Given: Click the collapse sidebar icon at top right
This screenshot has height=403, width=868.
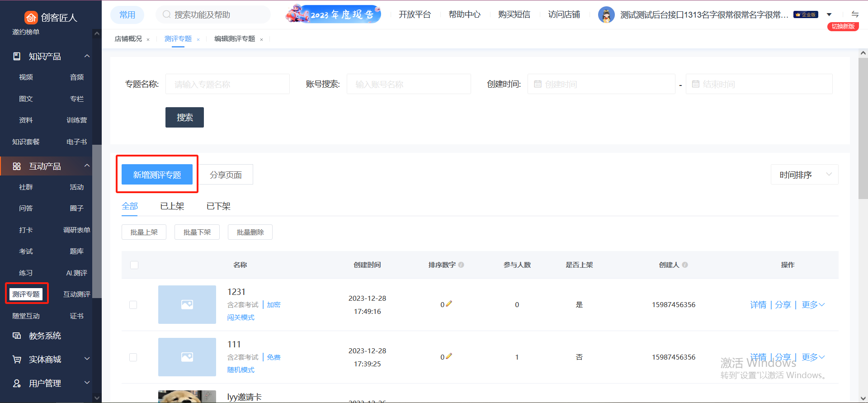Looking at the screenshot, I should (855, 14).
